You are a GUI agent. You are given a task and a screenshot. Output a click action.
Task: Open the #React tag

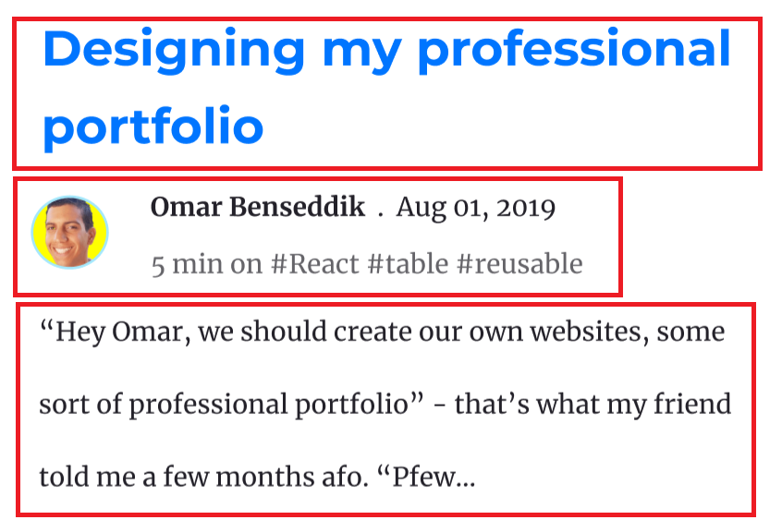click(314, 263)
